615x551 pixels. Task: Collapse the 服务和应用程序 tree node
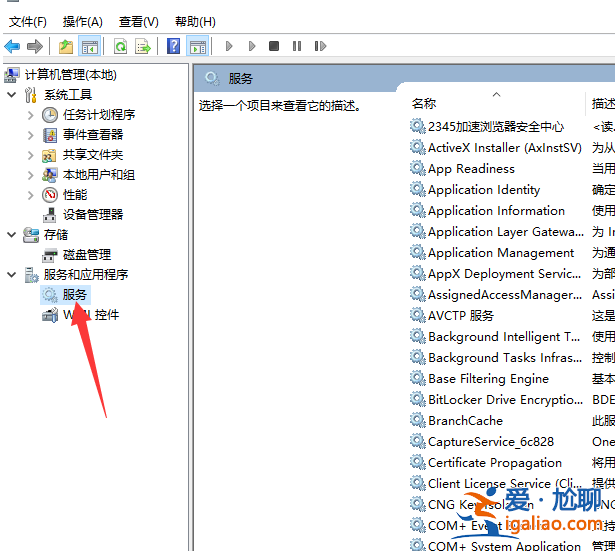tap(12, 275)
